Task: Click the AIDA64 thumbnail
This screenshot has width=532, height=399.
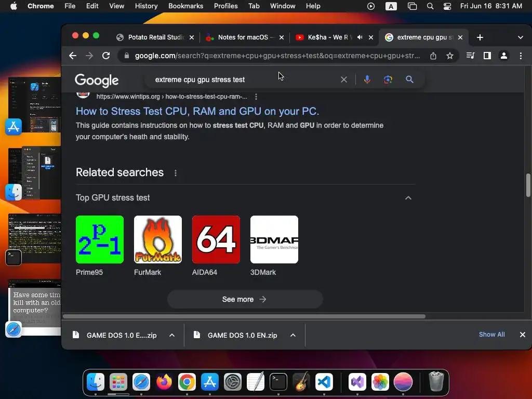Action: [x=216, y=240]
